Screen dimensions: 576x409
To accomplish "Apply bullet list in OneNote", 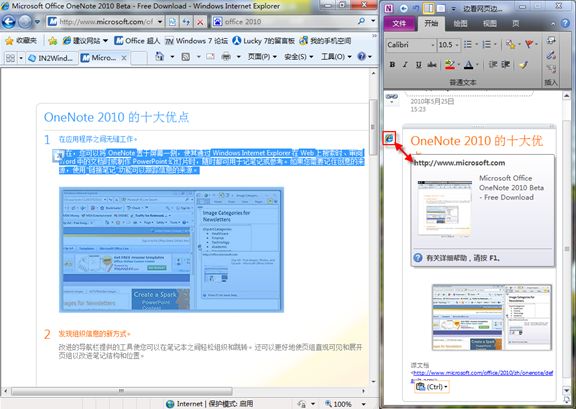I will coord(468,44).
